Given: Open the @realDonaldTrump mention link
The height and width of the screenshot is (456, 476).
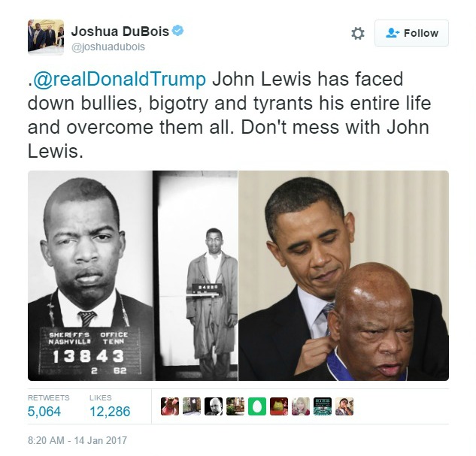Looking at the screenshot, I should (120, 79).
